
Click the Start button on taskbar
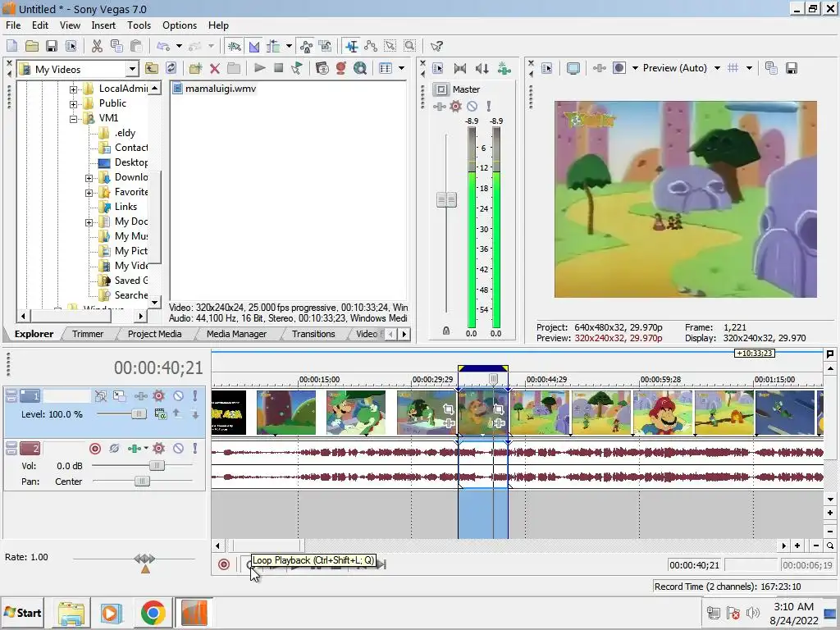click(23, 613)
